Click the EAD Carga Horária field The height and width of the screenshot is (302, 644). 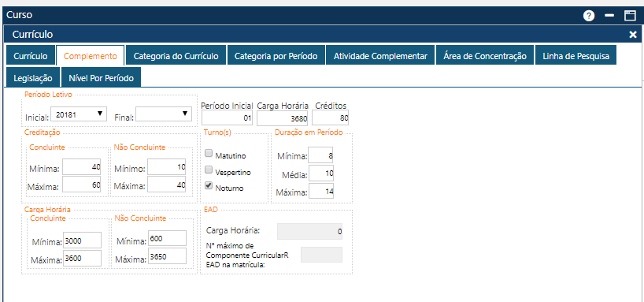pos(309,231)
